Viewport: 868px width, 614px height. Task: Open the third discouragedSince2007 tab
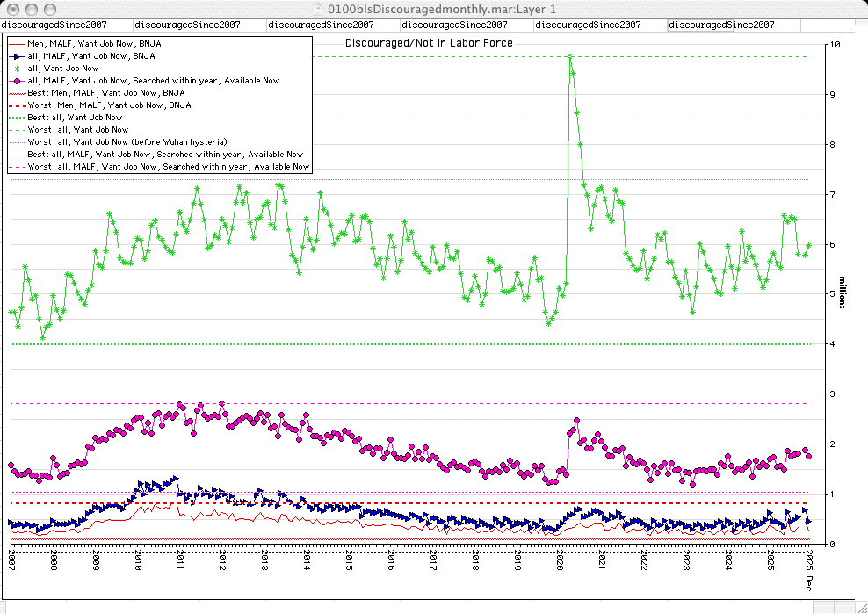[x=321, y=25]
